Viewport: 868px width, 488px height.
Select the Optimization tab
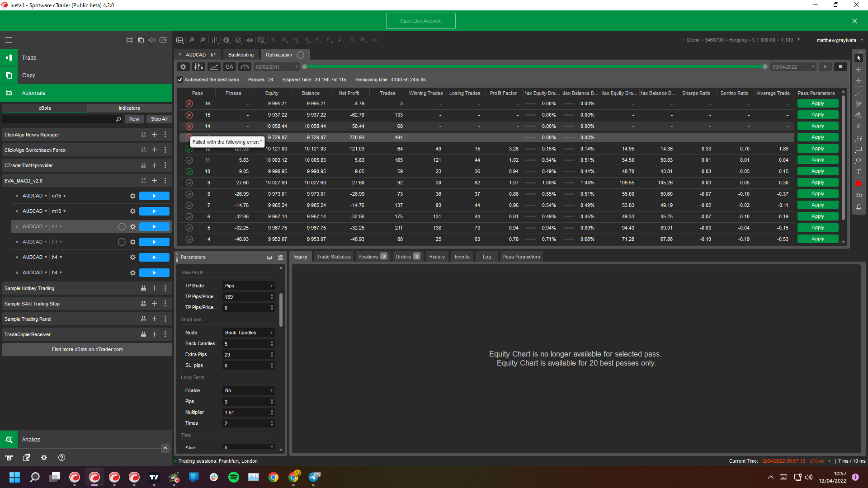pyautogui.click(x=285, y=55)
